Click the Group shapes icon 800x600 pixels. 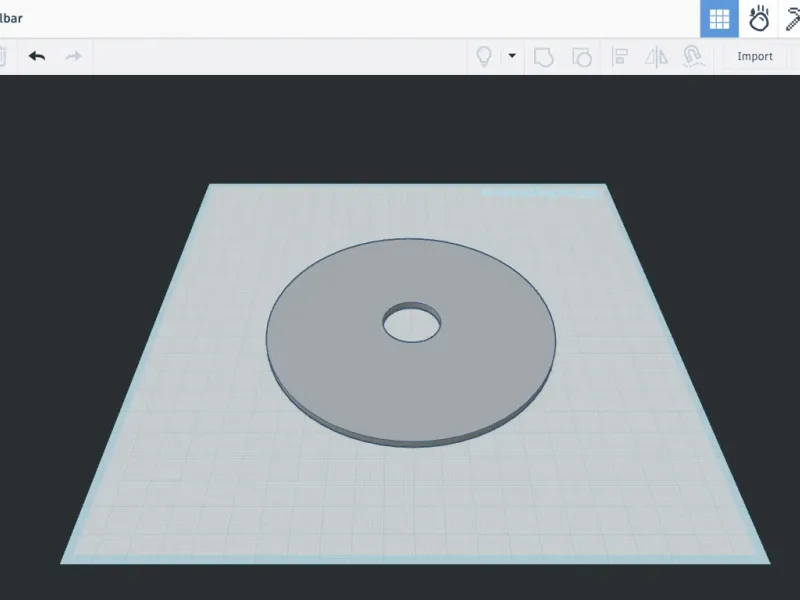pos(543,57)
